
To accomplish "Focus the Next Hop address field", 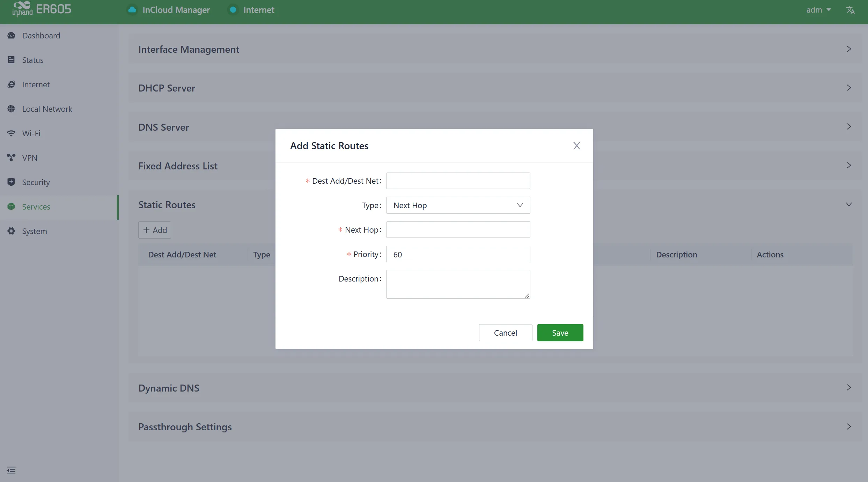I will click(x=458, y=230).
